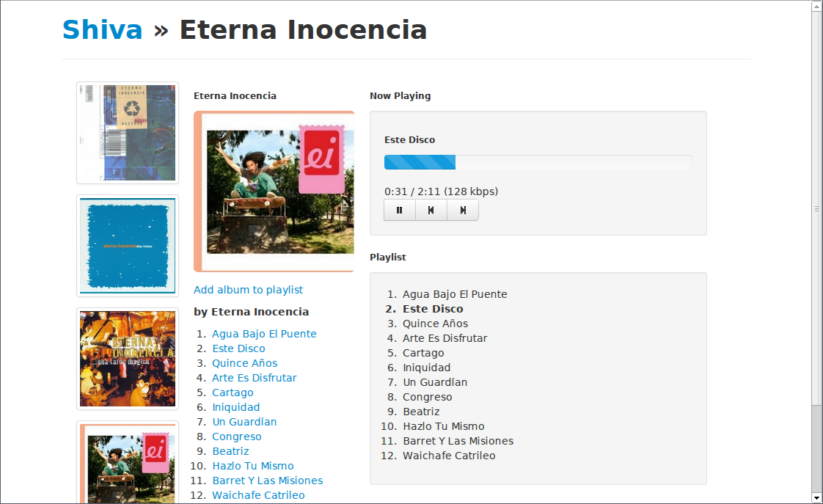This screenshot has width=823, height=504.
Task: Play Quince Años from album track links
Action: tap(244, 363)
